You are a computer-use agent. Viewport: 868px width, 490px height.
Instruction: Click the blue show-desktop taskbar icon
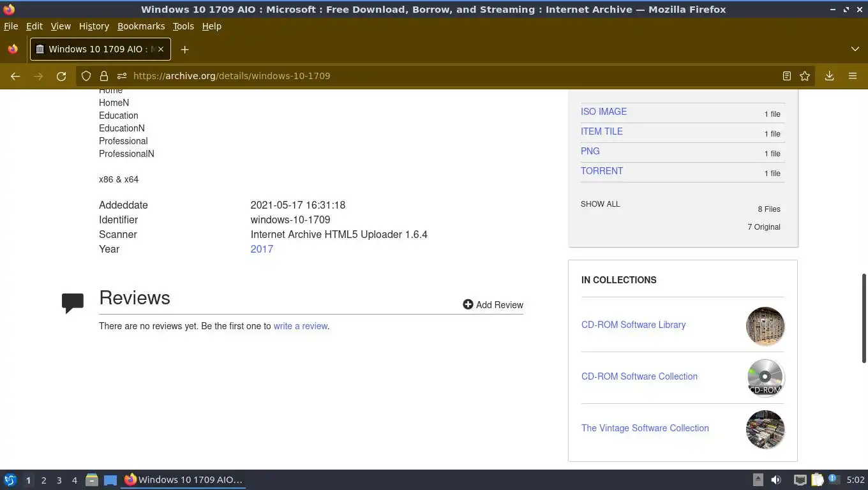(110, 480)
